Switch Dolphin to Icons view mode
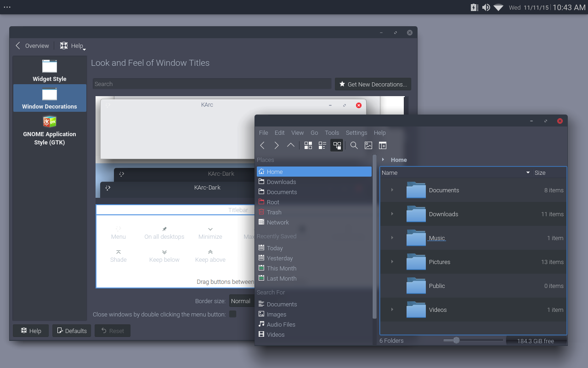The image size is (588, 368). pos(308,145)
